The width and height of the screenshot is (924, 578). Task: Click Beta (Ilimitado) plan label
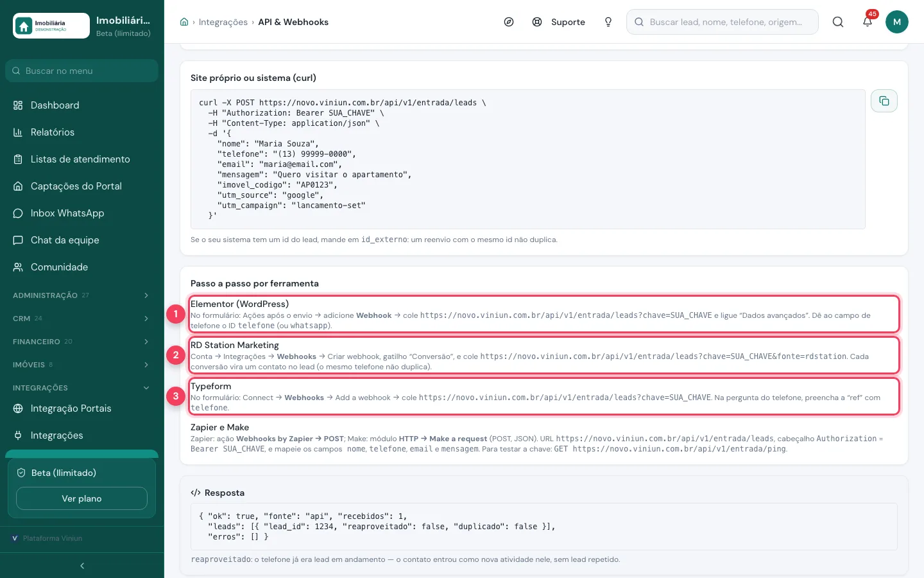[64, 473]
